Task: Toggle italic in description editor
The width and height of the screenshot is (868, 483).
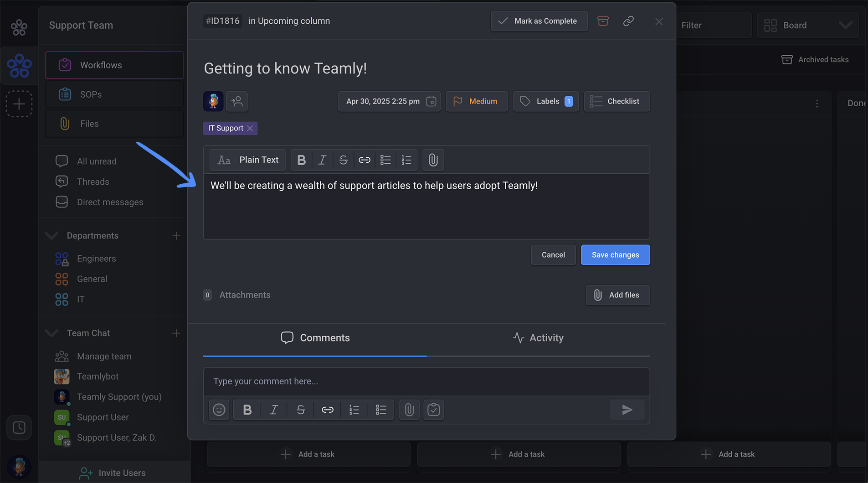Action: click(x=322, y=160)
